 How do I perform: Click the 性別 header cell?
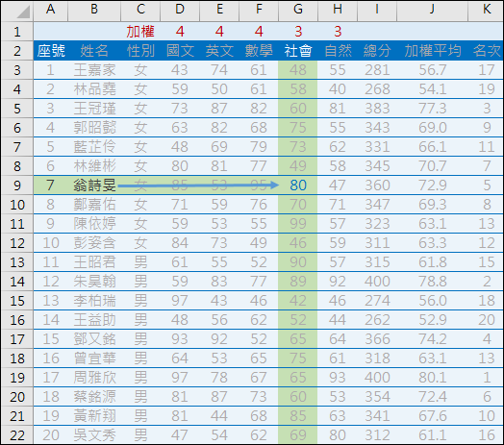(140, 51)
